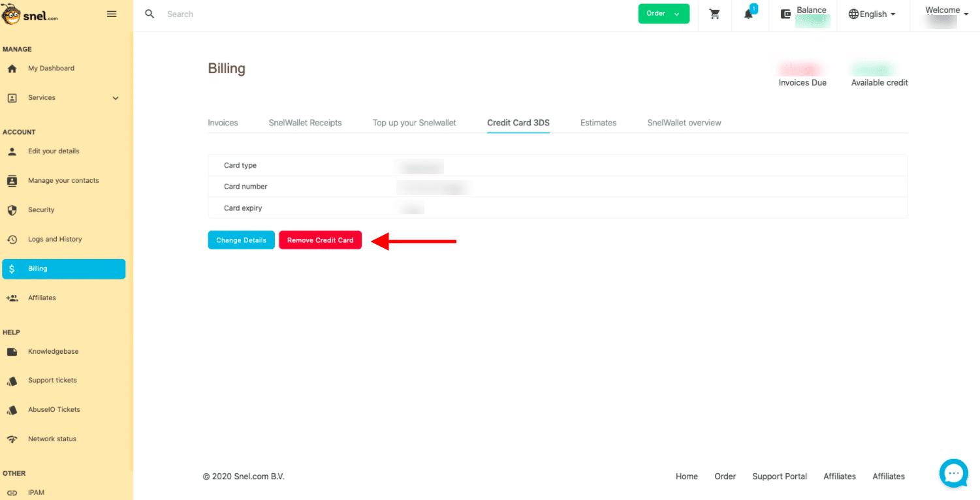
Task: Click the Billing dollar icon
Action: (12, 269)
